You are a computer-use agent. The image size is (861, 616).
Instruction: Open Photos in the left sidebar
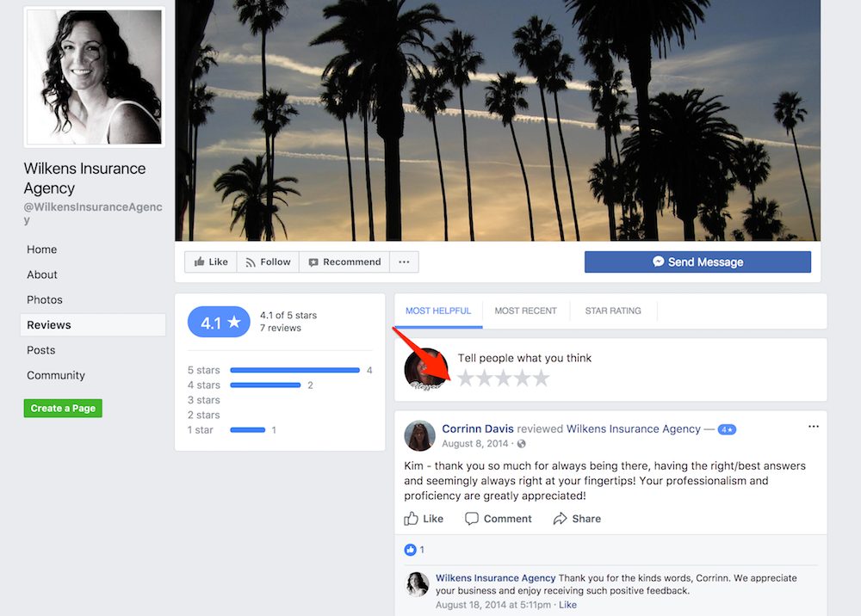pyautogui.click(x=45, y=300)
